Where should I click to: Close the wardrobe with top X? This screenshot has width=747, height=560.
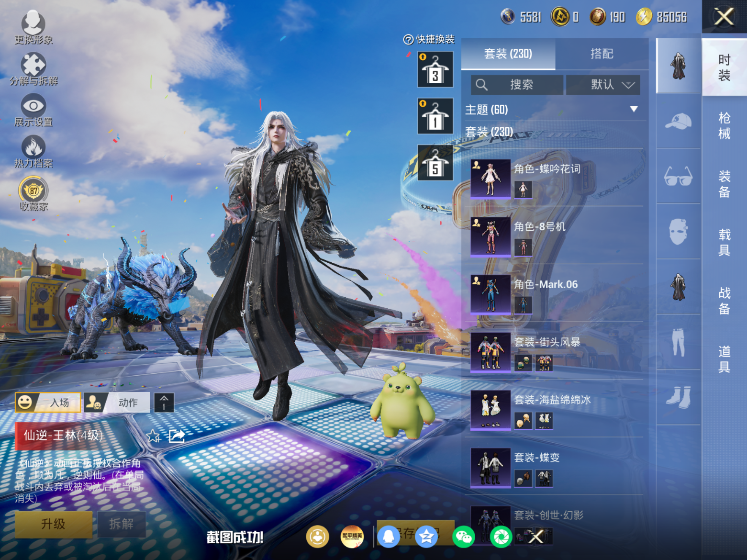[724, 17]
